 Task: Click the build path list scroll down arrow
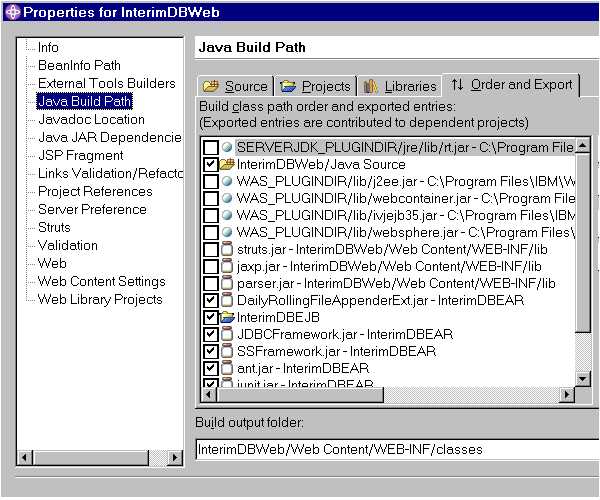[583, 379]
